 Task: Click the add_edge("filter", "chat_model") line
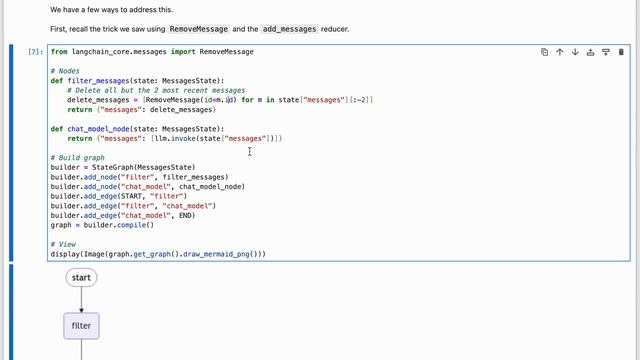pos(133,206)
